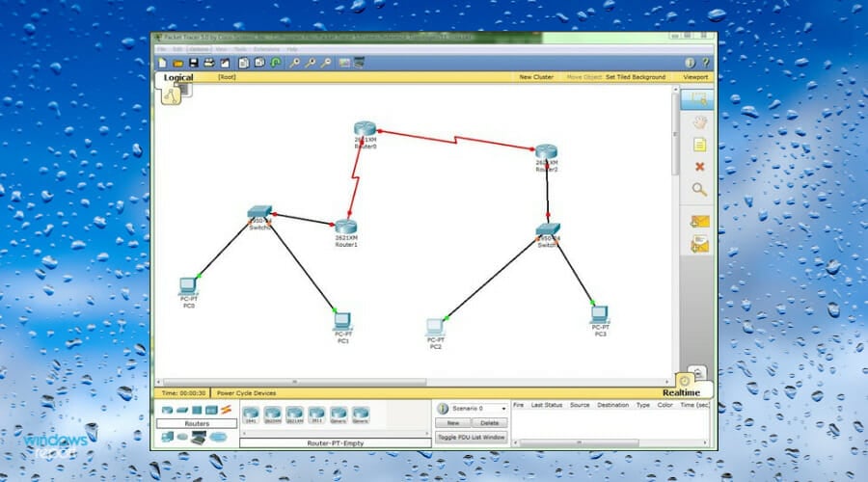Activate the red X Delete tool

tap(700, 167)
